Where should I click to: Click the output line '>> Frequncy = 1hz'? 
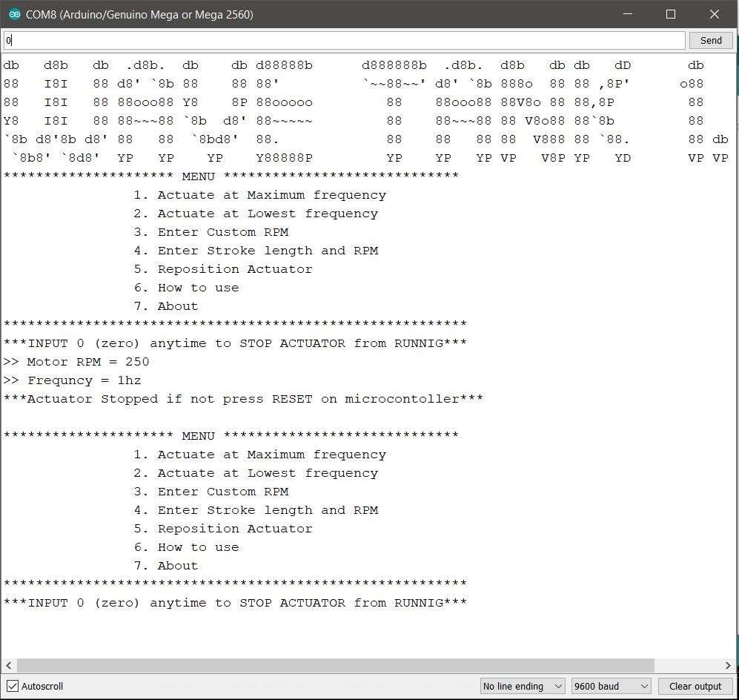click(72, 380)
